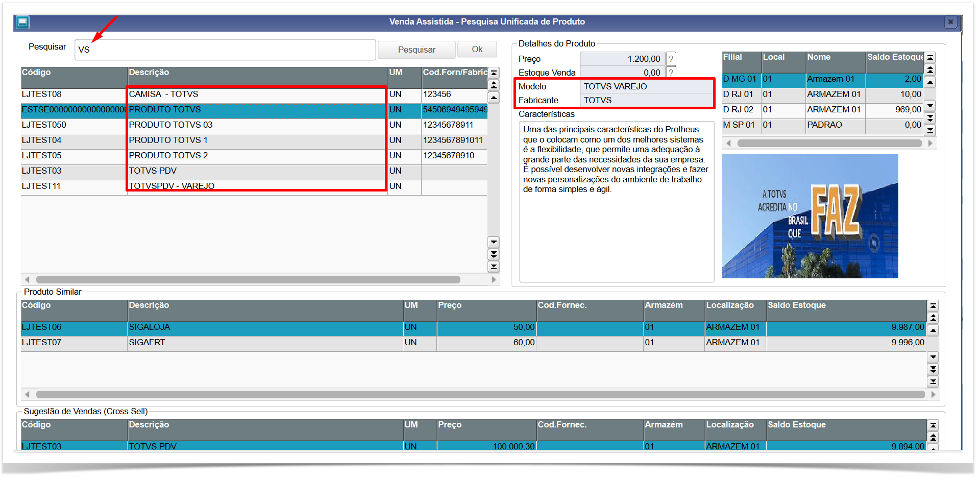The width and height of the screenshot is (980, 478).
Task: Click the Cod.Forn/Fabric column header
Action: click(x=454, y=78)
